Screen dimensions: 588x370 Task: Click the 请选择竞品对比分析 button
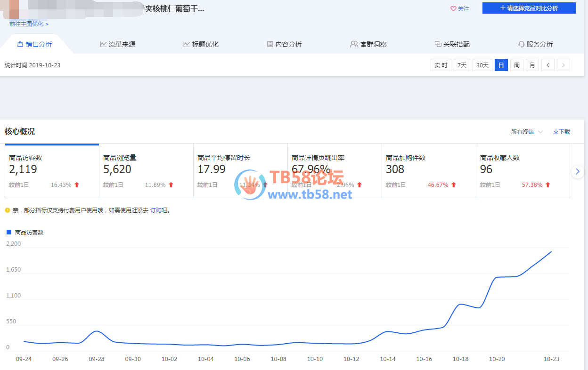[x=529, y=8]
